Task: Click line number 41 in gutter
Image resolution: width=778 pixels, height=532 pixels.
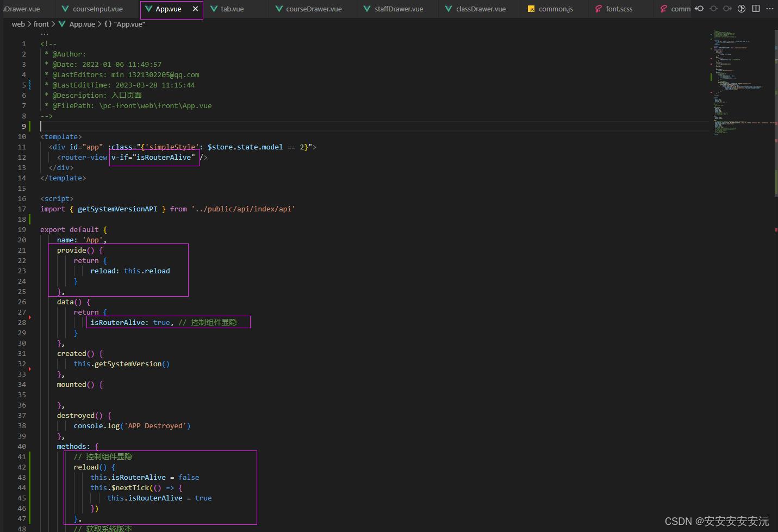Action: coord(22,456)
